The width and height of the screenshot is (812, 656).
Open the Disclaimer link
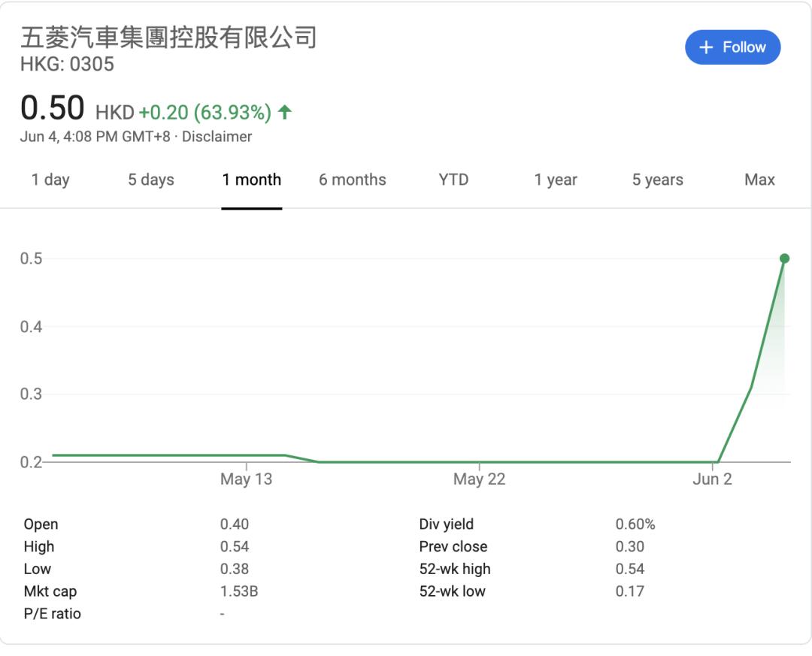click(x=217, y=137)
